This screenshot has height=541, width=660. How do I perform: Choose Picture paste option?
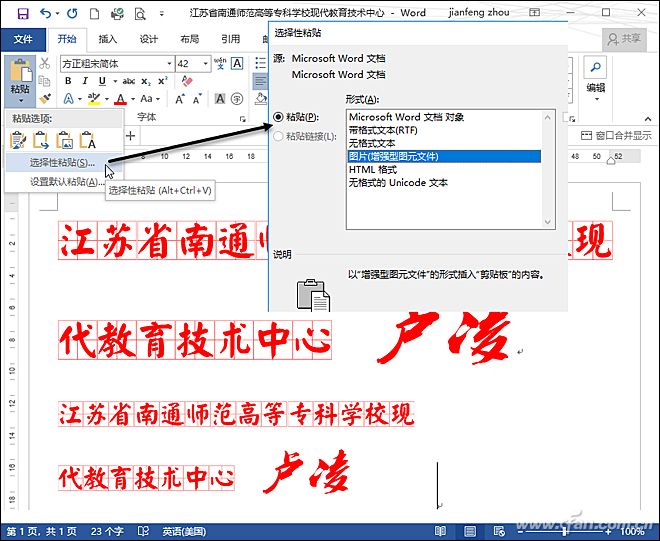(64, 140)
